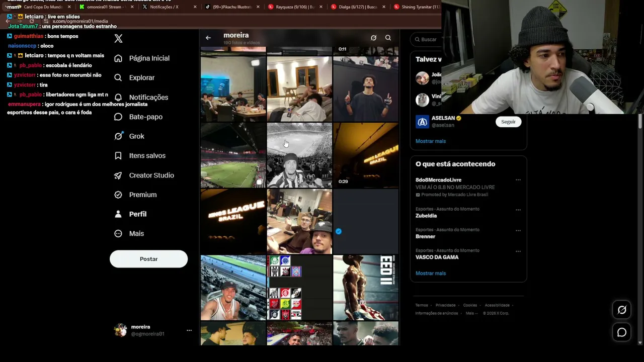Click the Postar button
The width and height of the screenshot is (644, 362).
[148, 259]
